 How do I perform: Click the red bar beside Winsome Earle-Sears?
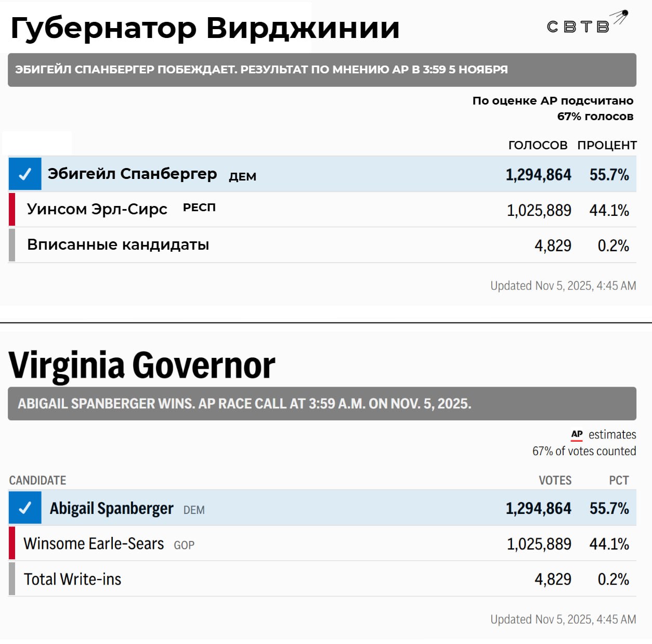12,543
